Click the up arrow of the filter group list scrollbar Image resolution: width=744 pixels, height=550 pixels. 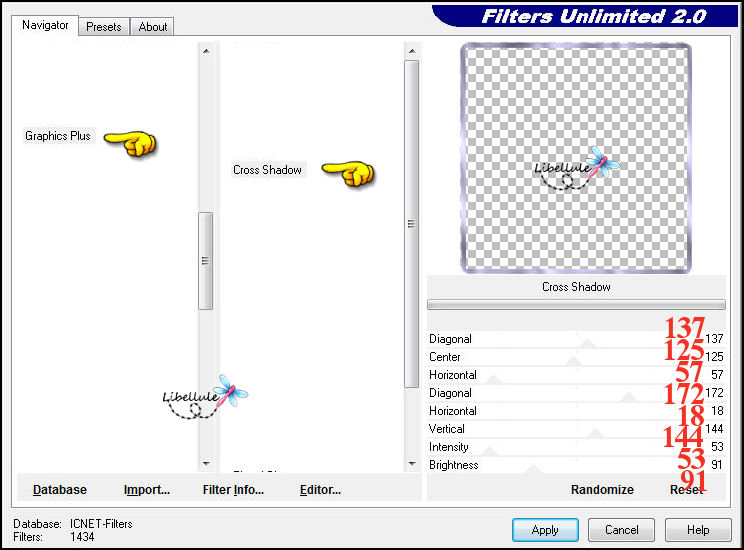(206, 51)
